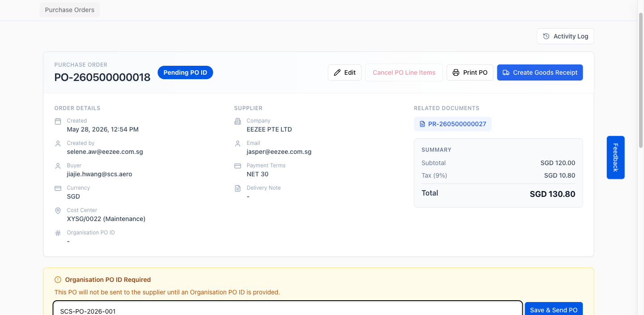The width and height of the screenshot is (644, 315).
Task: Click the Print PO button
Action: click(470, 72)
